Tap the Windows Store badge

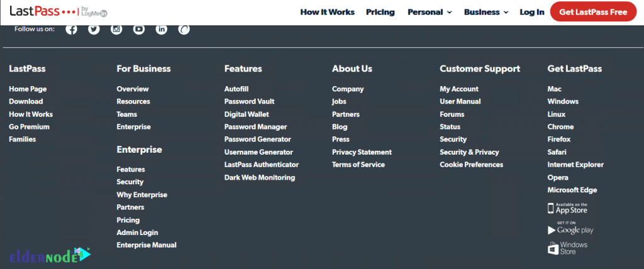point(568,248)
